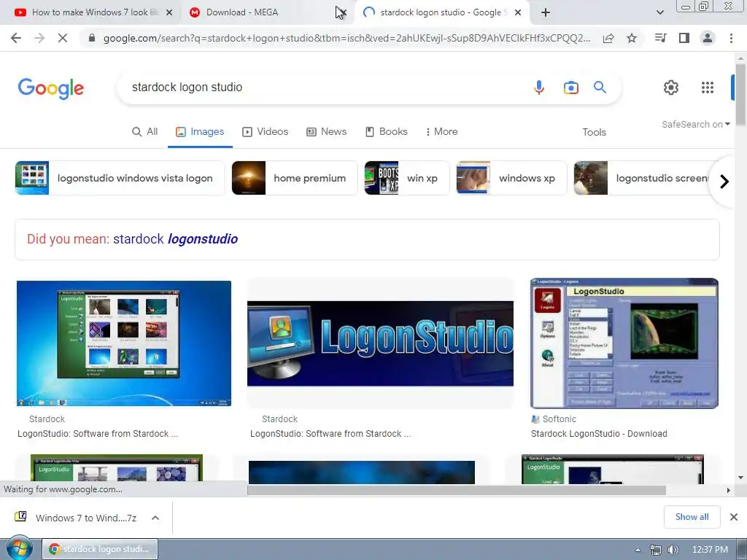Open Stardock LogonStudio - Download link
Screen dimensions: 747x560
(x=599, y=434)
